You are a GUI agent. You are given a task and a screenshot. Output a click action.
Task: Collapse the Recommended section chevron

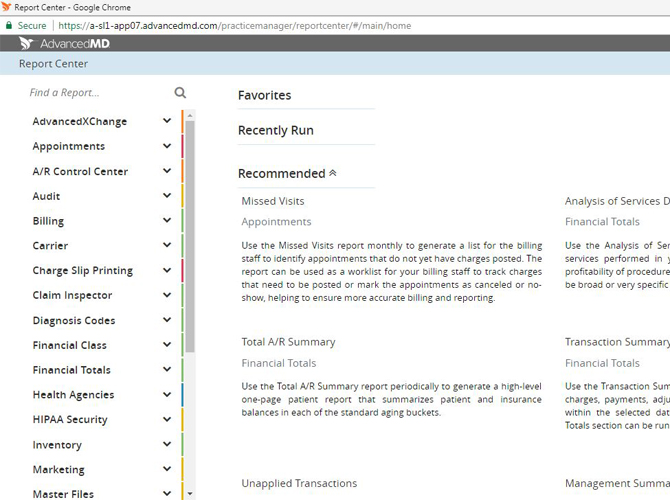pyautogui.click(x=333, y=173)
